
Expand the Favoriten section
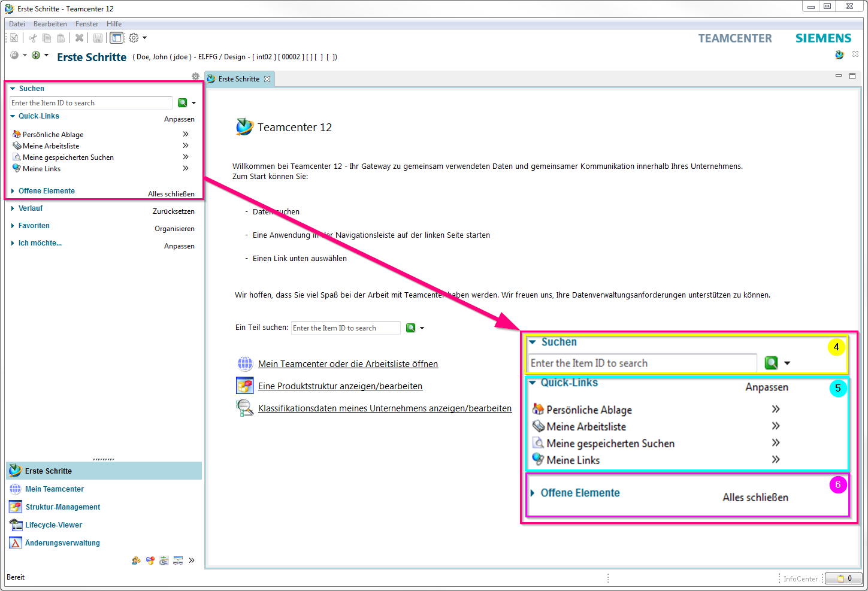pyautogui.click(x=34, y=226)
